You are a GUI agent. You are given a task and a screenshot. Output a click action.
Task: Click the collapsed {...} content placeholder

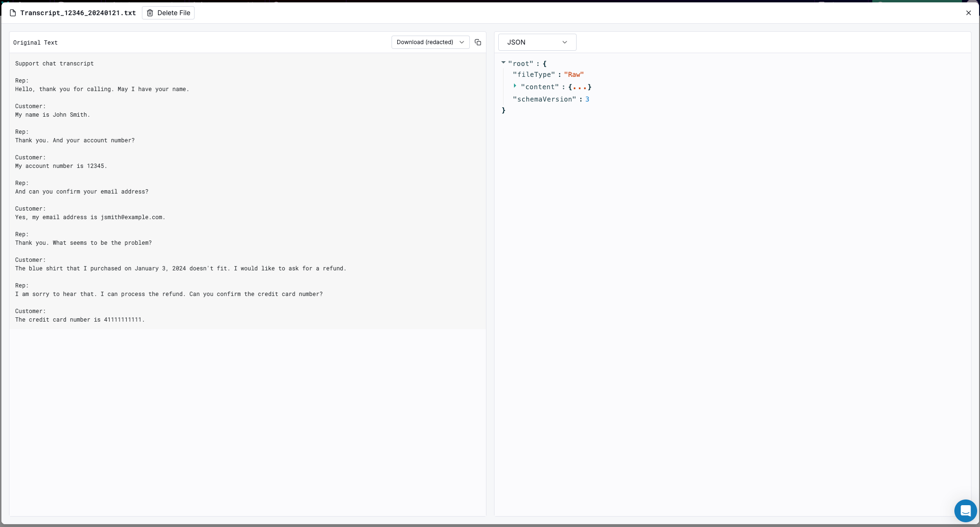coord(579,87)
